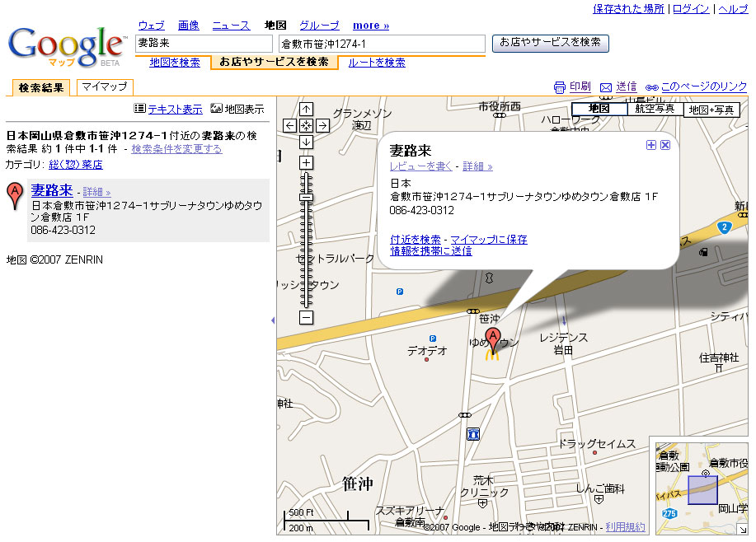756x542 pixels.
Task: Click the blue rectangle in overview map
Action: [702, 490]
